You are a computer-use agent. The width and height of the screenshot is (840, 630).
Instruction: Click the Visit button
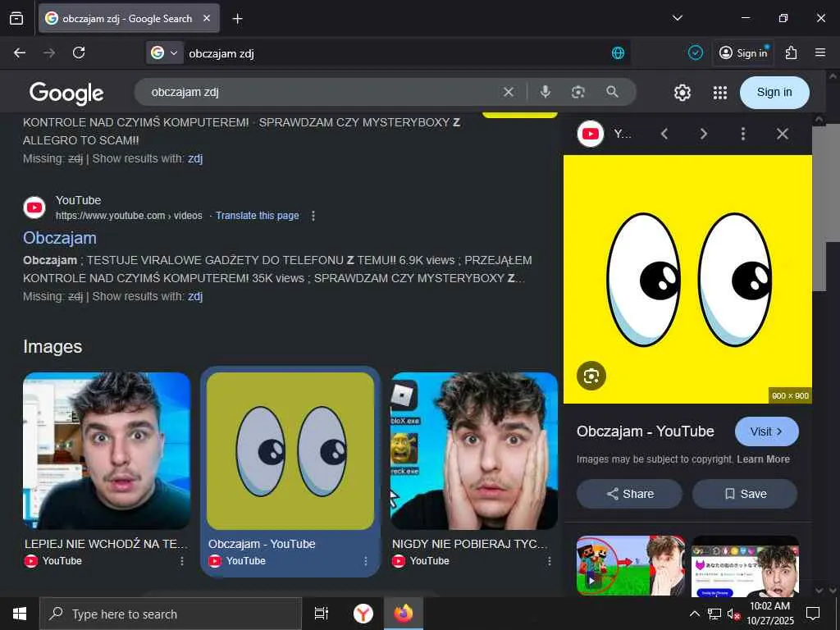tap(767, 431)
